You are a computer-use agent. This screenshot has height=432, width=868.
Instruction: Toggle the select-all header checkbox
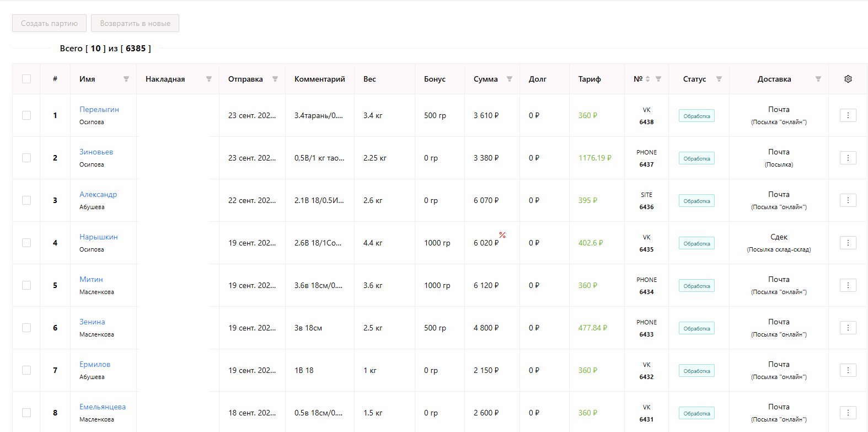(26, 79)
